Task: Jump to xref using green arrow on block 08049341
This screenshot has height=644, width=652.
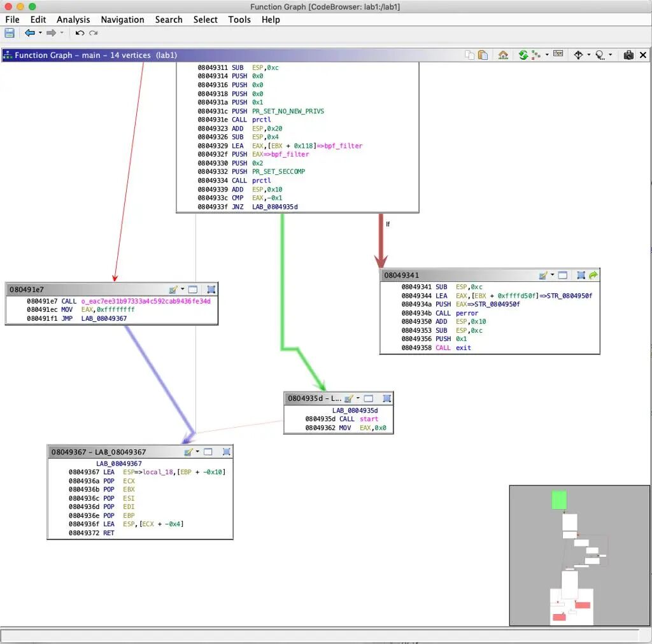Action: 593,276
